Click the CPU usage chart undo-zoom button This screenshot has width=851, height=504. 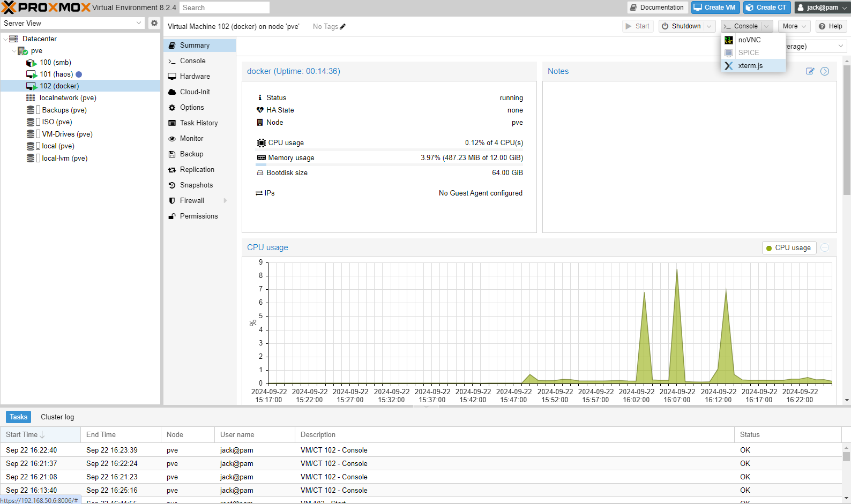point(825,247)
